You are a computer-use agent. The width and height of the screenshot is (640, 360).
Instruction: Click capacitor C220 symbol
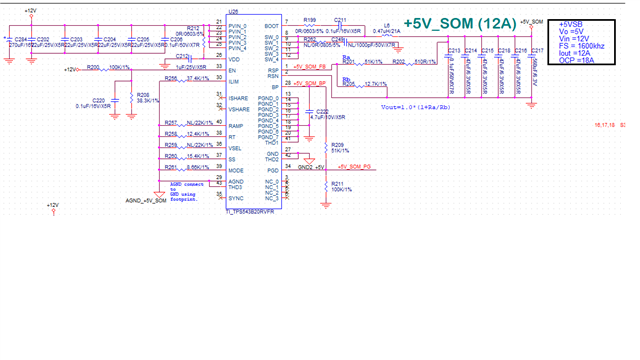pyautogui.click(x=115, y=100)
